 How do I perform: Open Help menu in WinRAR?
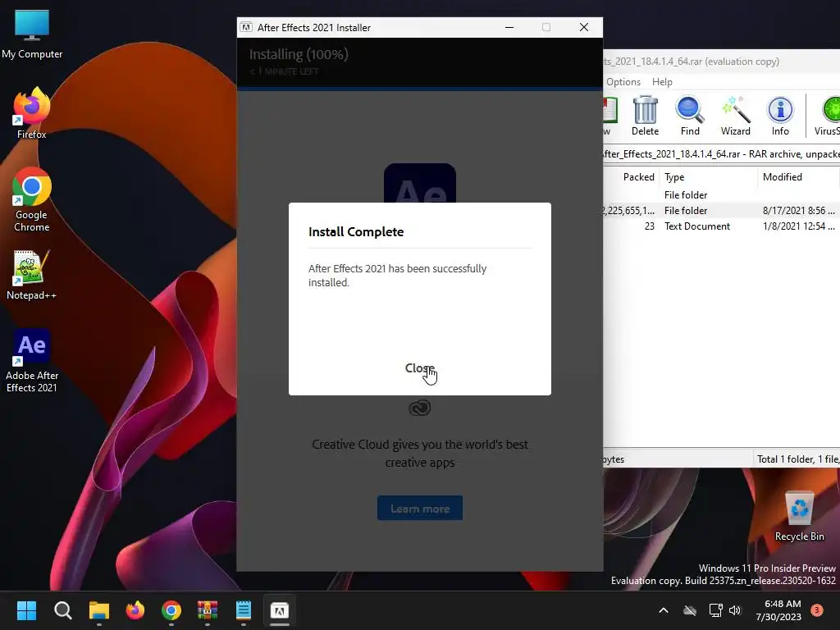tap(662, 82)
